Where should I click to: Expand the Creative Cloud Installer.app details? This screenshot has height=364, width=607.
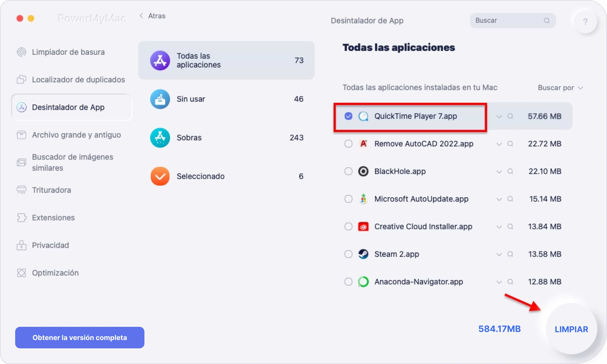click(x=498, y=226)
